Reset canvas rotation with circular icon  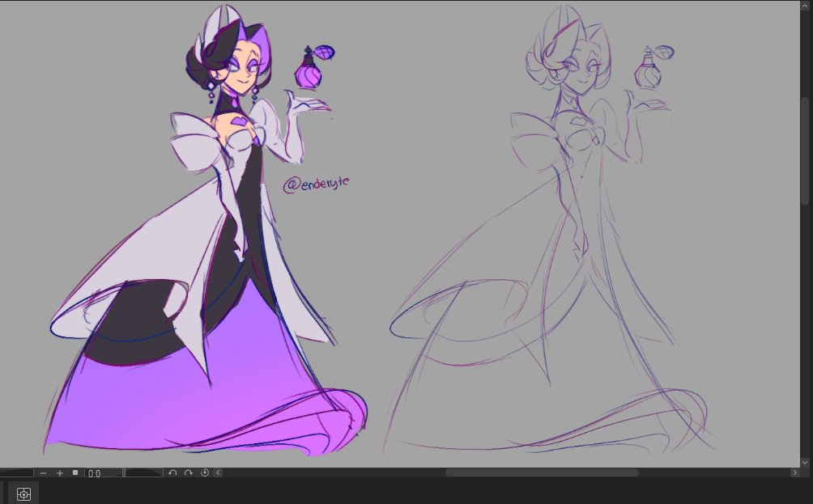click(x=204, y=472)
